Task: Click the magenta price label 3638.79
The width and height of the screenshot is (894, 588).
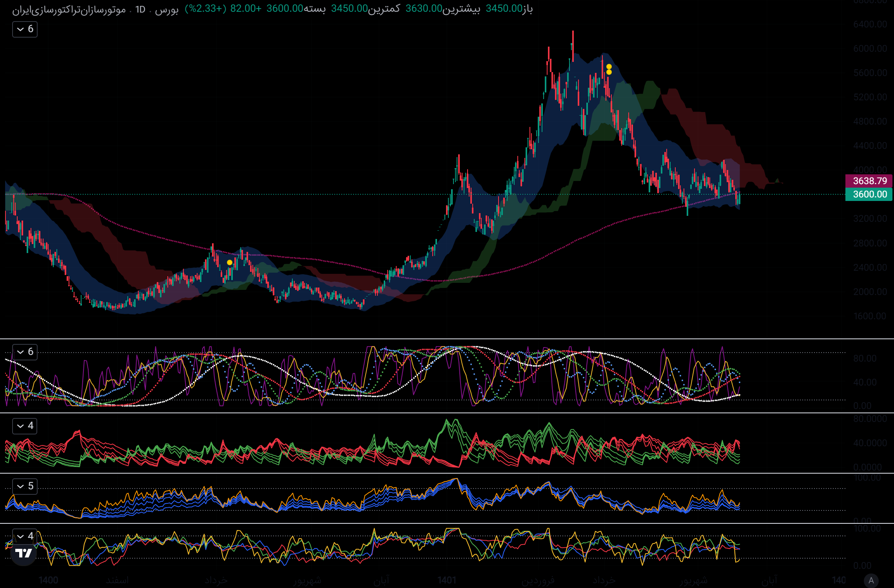Action: pyautogui.click(x=870, y=181)
